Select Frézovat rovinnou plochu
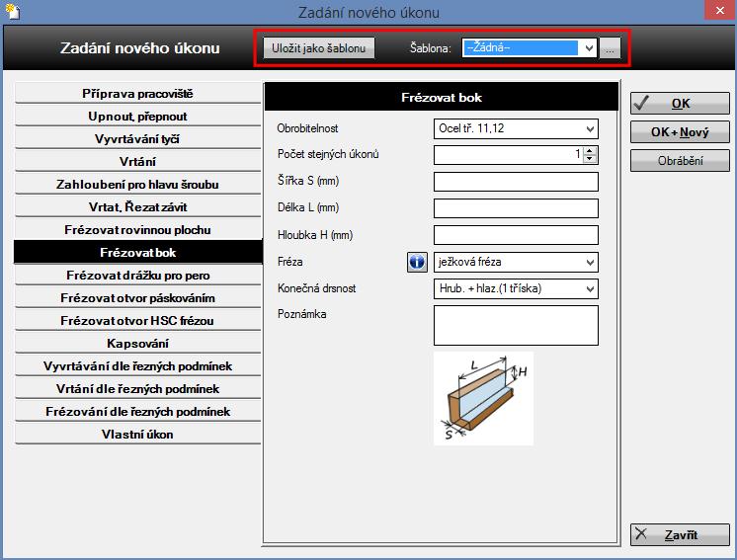 click(137, 230)
